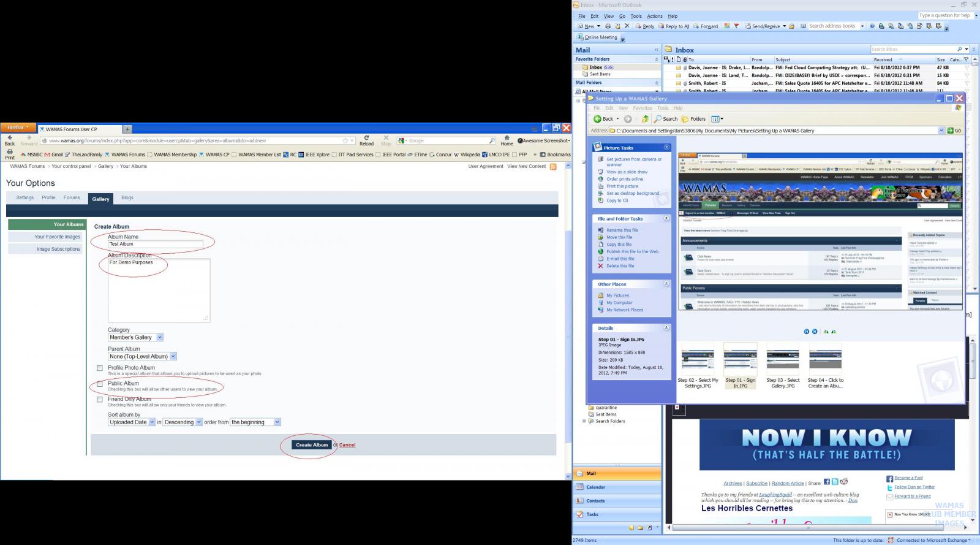980x545 pixels.
Task: Click Explorer Search toolbar button
Action: click(666, 119)
